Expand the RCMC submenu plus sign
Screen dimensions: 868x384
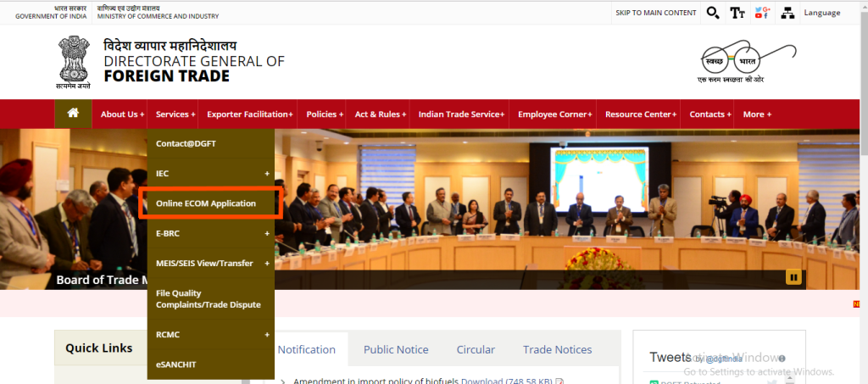click(267, 335)
